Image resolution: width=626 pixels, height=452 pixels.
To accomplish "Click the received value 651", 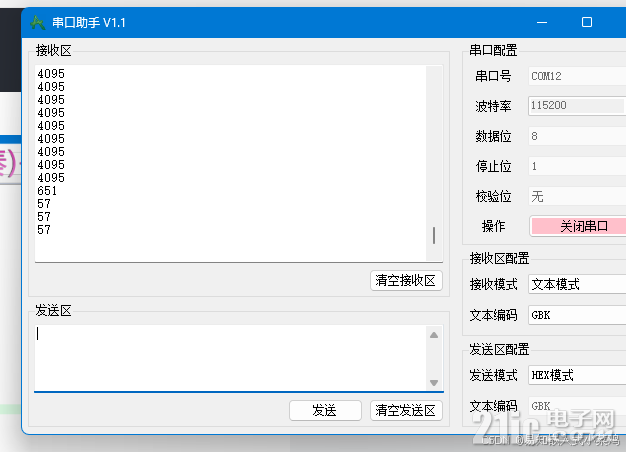I will point(47,191).
